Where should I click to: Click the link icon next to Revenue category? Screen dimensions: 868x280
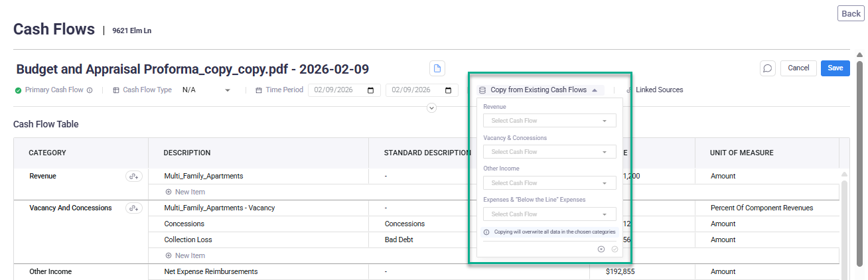pyautogui.click(x=134, y=176)
